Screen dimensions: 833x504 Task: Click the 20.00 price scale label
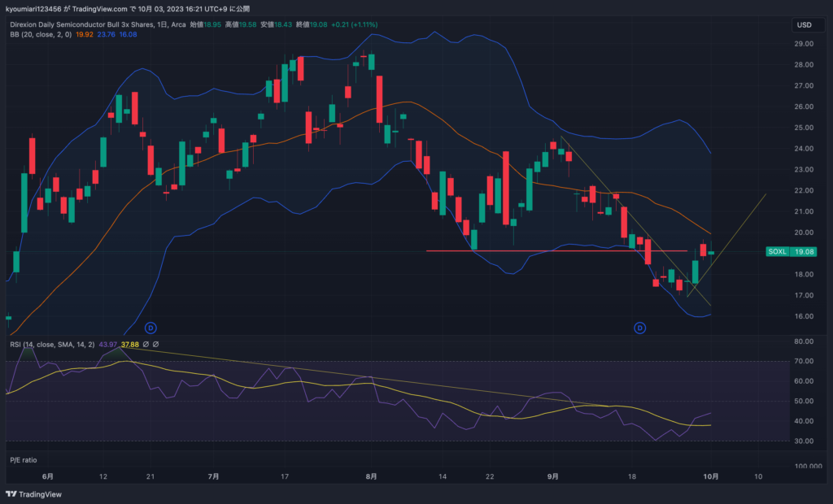(804, 232)
